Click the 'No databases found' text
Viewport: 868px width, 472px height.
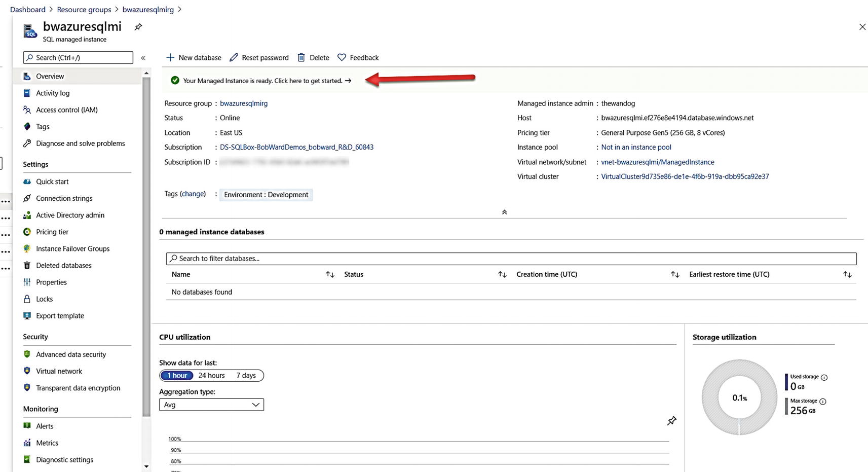point(202,292)
